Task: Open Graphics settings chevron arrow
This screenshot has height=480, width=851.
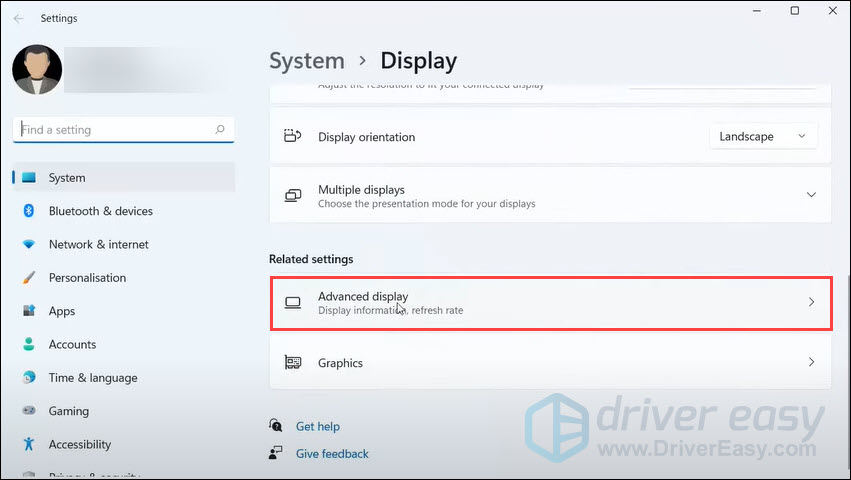Action: [x=811, y=363]
